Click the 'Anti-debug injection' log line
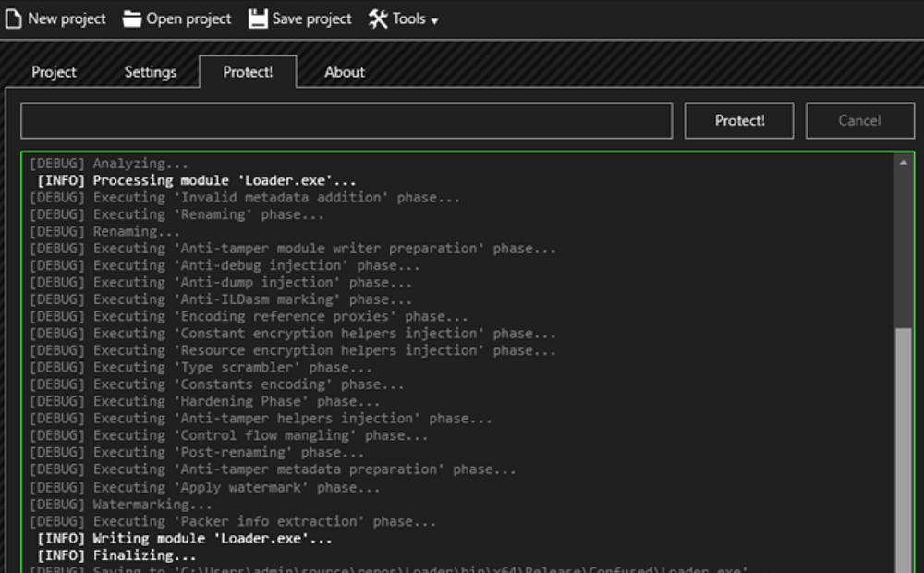Viewport: 924px width, 573px height. click(225, 266)
